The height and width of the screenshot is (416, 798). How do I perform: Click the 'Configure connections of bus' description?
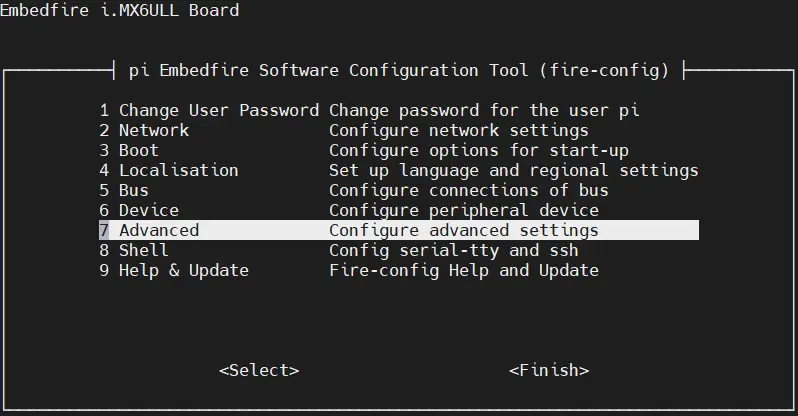pos(469,190)
